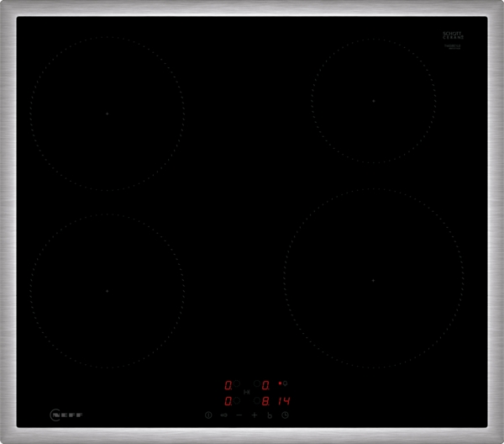Click the NEFF brand logo
504x444 pixels.
[66, 415]
